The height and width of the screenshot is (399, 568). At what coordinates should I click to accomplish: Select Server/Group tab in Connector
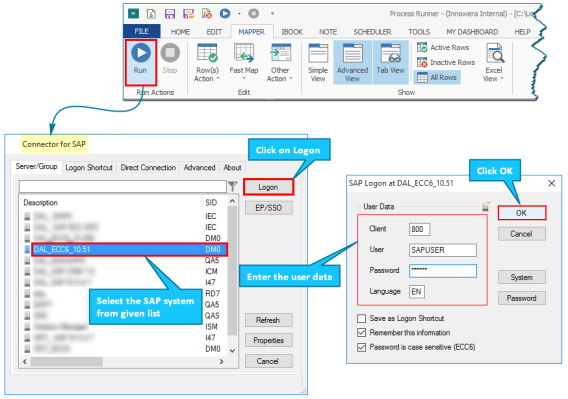(x=36, y=166)
